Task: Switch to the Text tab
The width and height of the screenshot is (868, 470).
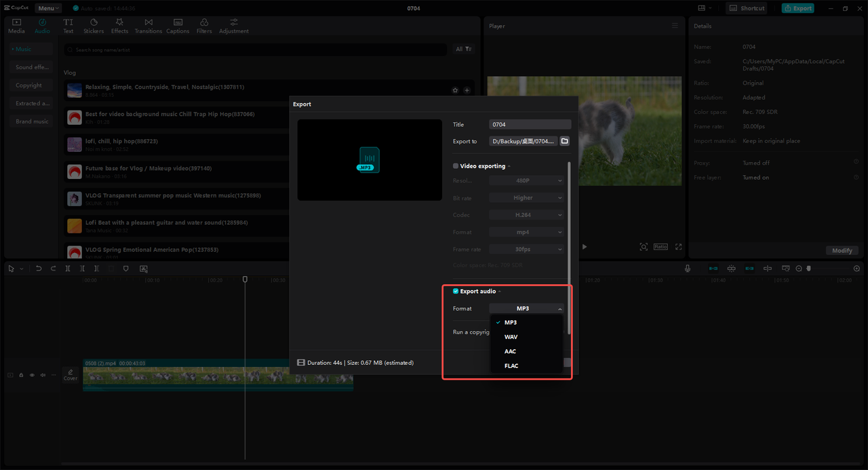Action: (x=68, y=26)
